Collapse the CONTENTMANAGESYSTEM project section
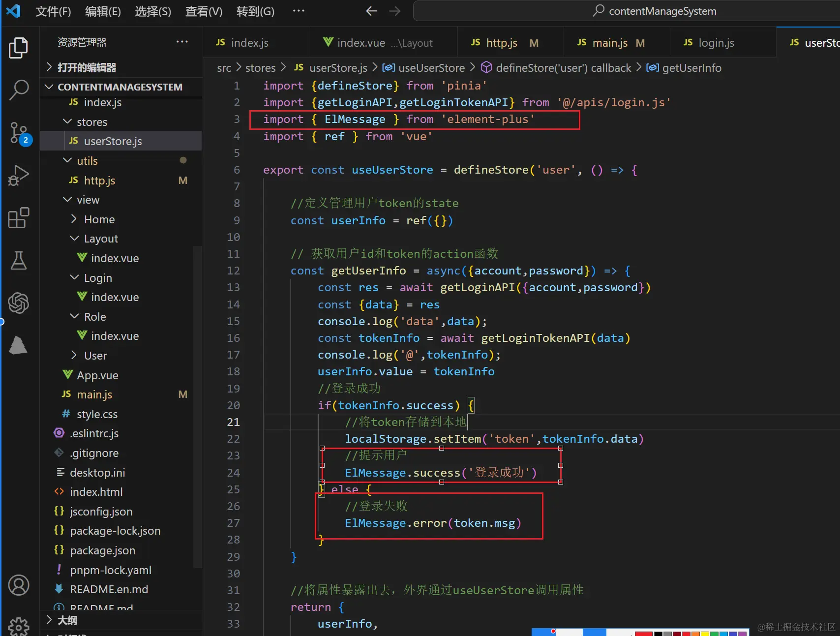Screen dimensions: 840x636 [121, 87]
